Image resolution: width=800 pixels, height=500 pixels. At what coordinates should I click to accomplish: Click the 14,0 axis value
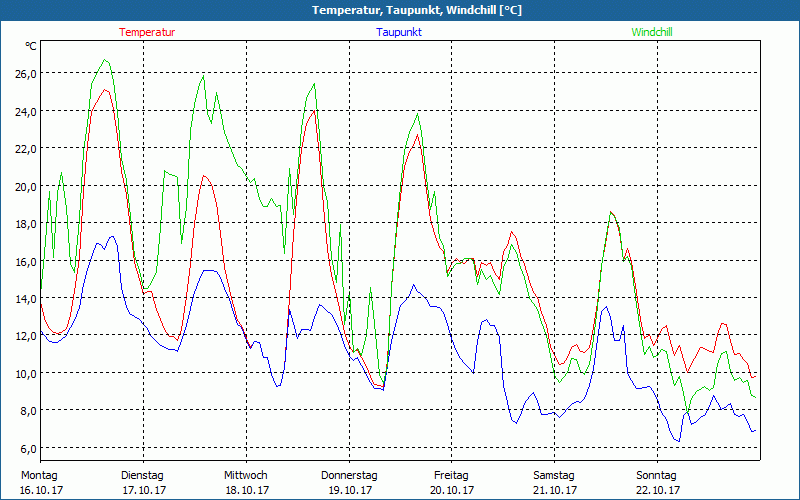point(26,298)
